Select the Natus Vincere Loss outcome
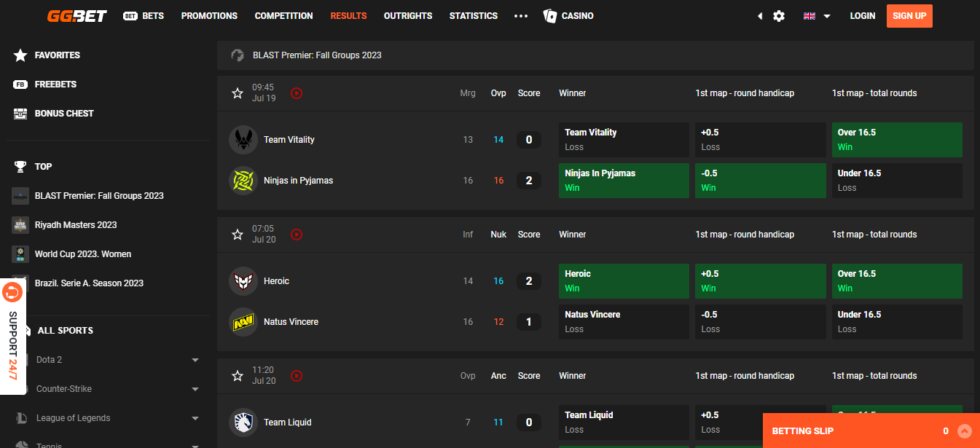 click(624, 322)
